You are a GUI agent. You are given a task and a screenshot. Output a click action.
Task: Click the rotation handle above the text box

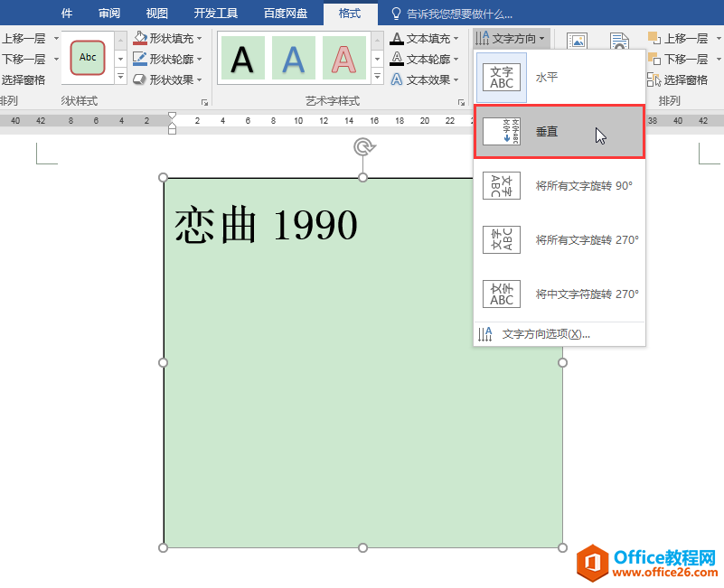click(x=364, y=147)
